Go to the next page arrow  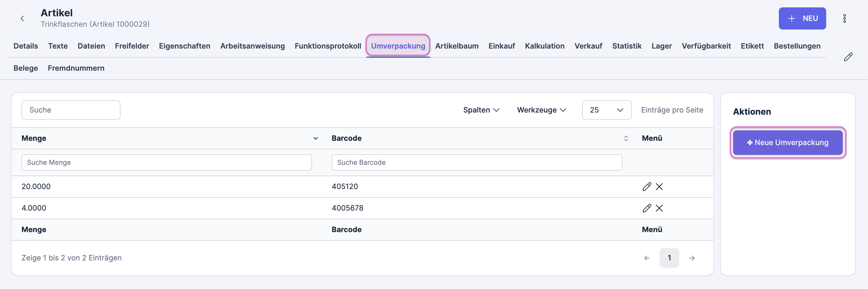(x=692, y=258)
